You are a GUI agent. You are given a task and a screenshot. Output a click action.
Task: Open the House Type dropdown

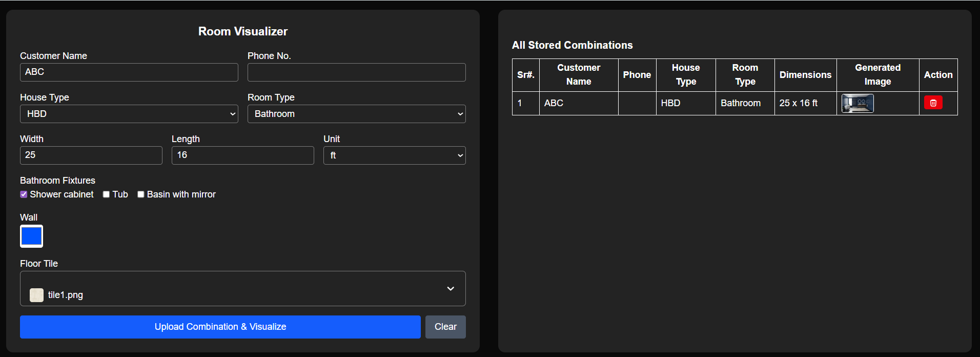129,114
